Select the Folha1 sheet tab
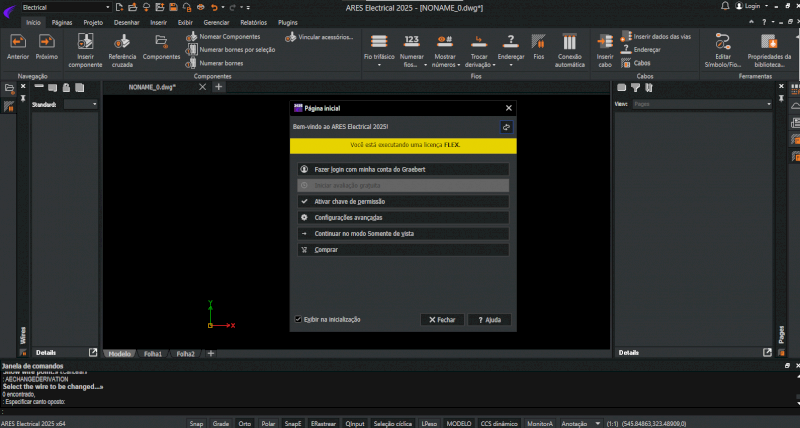 coord(153,354)
